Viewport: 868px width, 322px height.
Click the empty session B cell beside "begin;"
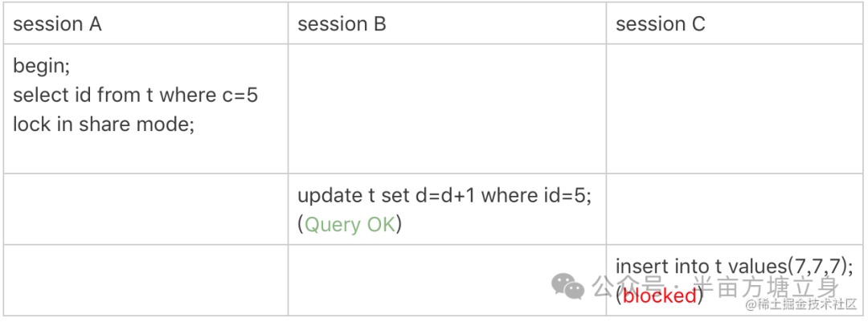point(447,108)
